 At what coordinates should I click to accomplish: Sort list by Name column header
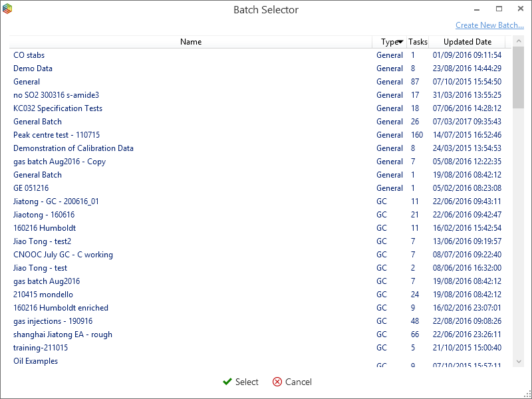coord(191,42)
